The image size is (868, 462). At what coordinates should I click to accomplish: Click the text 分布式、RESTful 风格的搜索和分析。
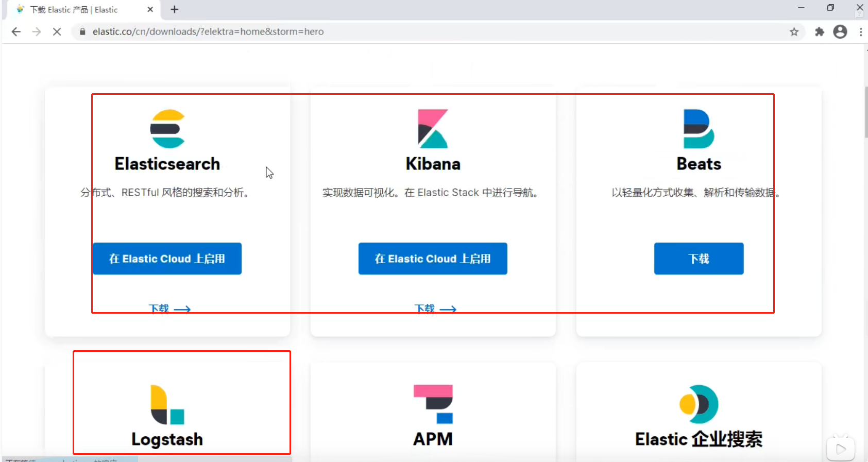tap(166, 193)
